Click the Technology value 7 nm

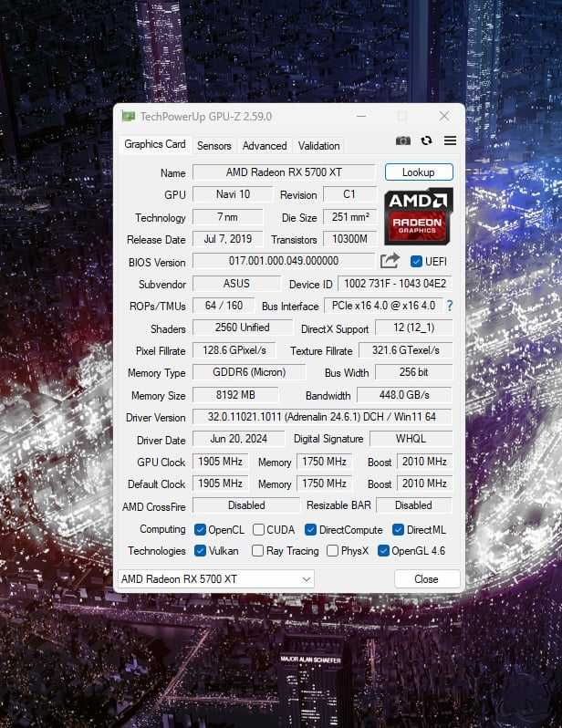(227, 217)
